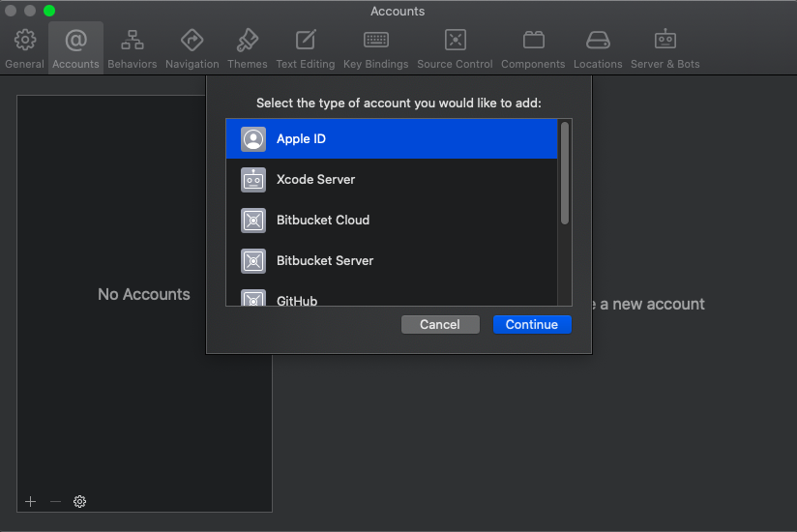Click Continue to add the account

click(532, 325)
